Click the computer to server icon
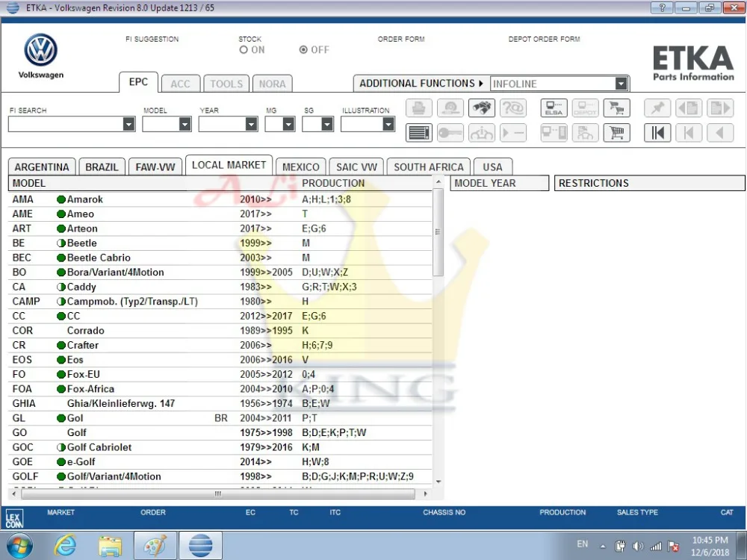 (554, 133)
